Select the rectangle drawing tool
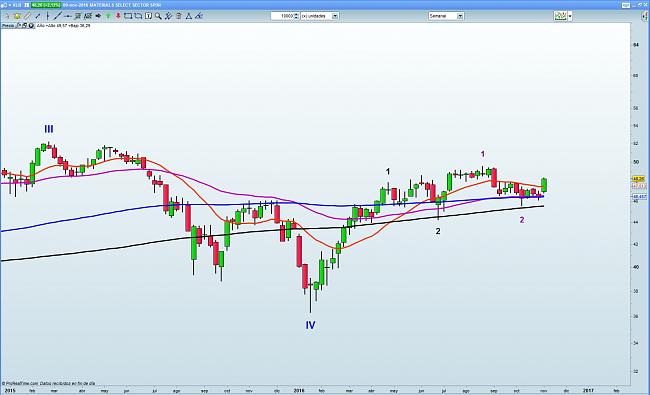650x395 pixels. [128, 16]
